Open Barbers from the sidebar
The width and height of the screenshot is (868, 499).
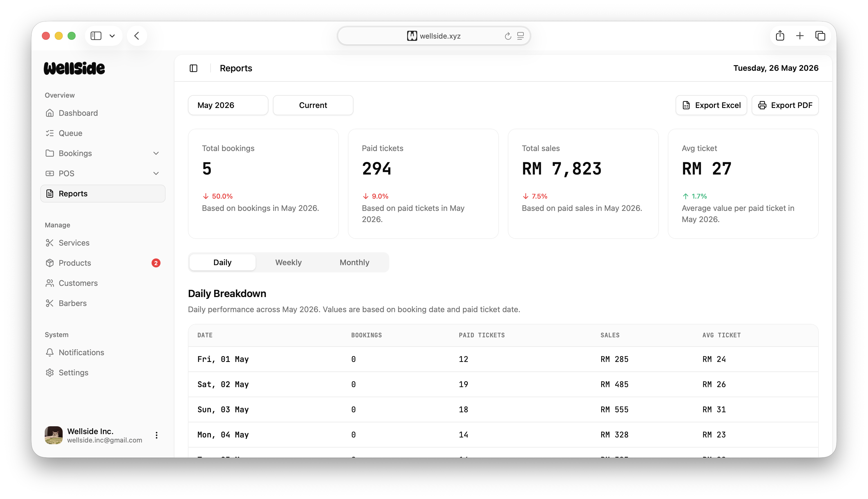point(103,303)
